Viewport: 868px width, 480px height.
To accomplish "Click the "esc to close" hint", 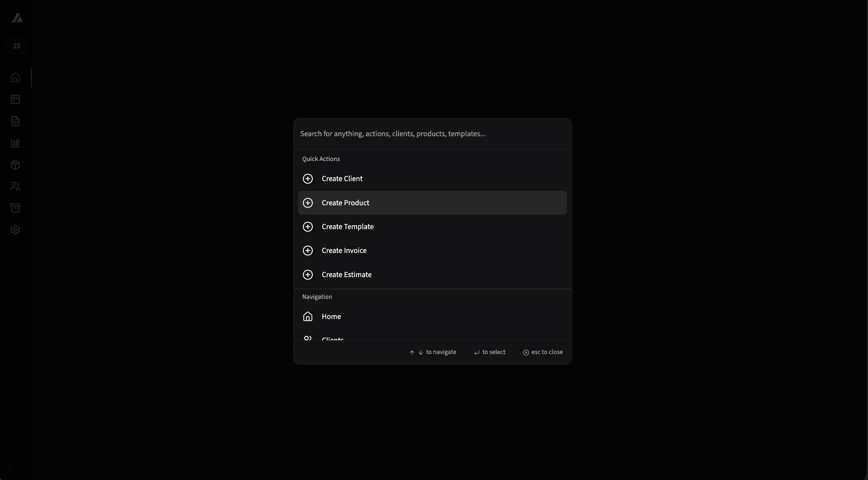I will (543, 352).
